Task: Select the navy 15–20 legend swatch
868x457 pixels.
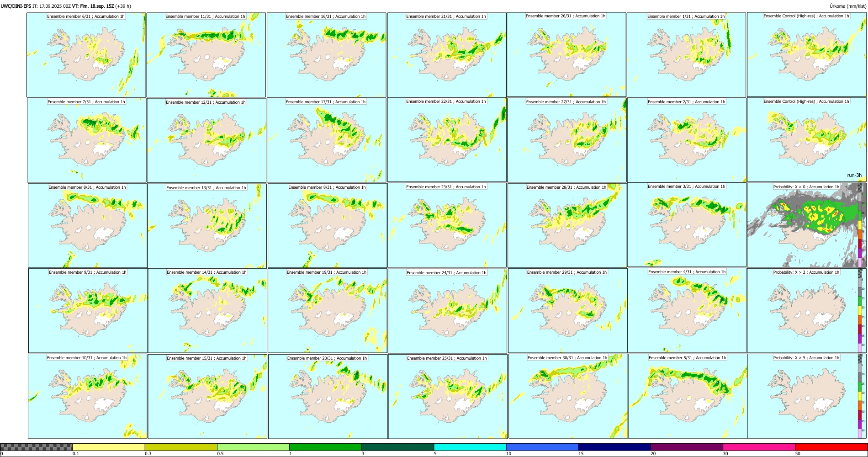Action: click(614, 447)
